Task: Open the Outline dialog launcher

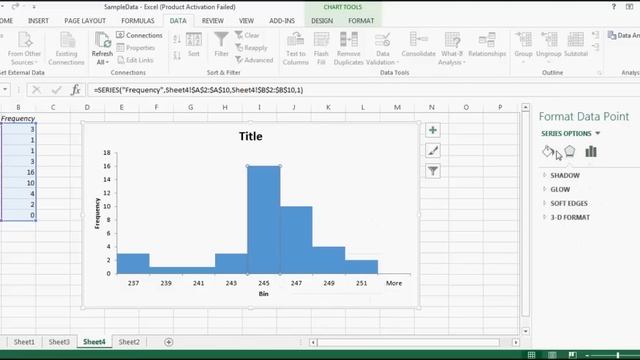Action: point(599,73)
